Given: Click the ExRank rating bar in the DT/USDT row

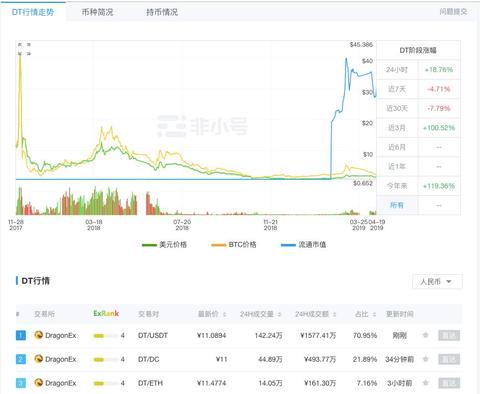Looking at the screenshot, I should pos(105,336).
